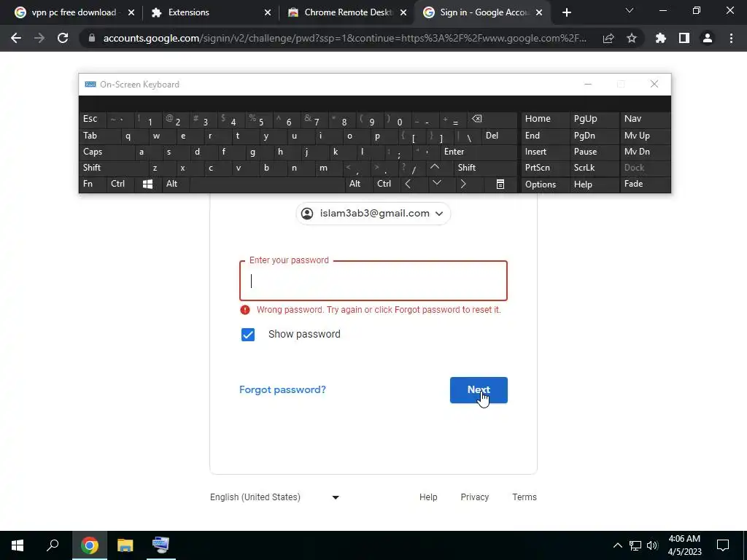Click the browser back arrow
Viewport: 747px width, 560px height.
16,38
